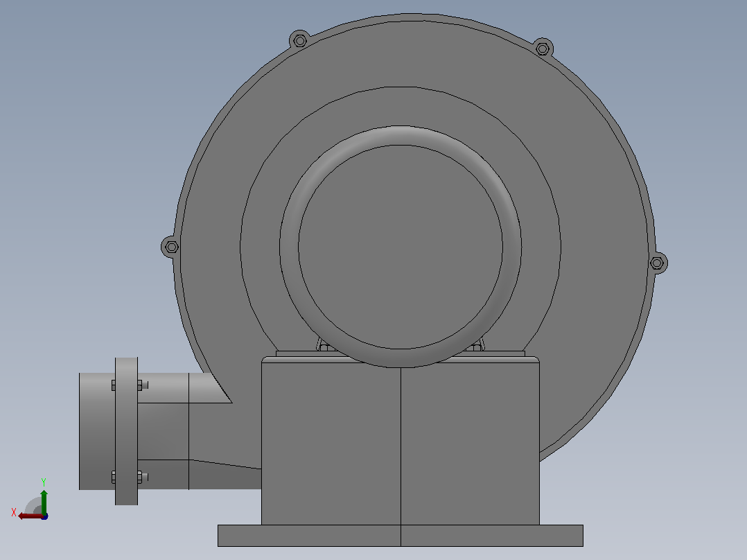Image resolution: width=747 pixels, height=560 pixels.
Task: Pick the hex nut on the housing's right edge
Action: click(657, 263)
